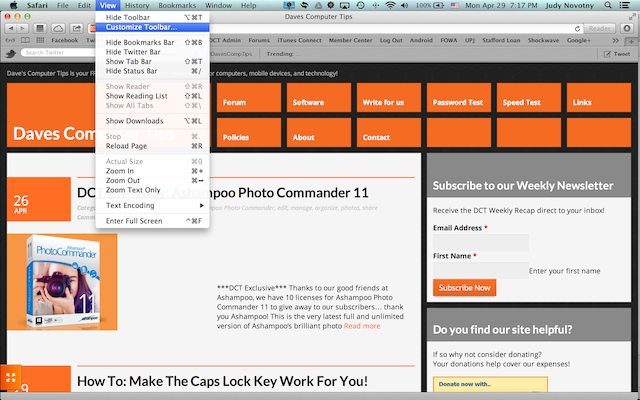640x400 pixels.
Task: Click the Links navigation tile
Action: coord(599,98)
